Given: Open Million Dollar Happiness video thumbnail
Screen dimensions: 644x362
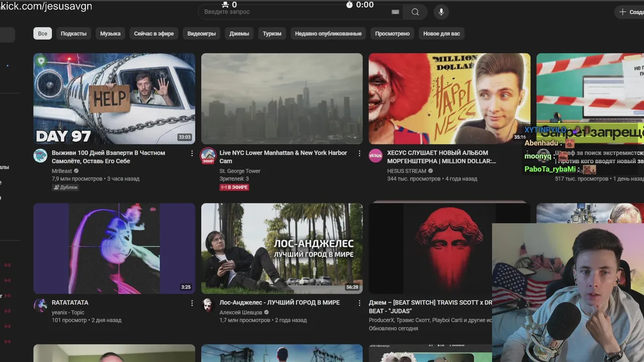Looking at the screenshot, I should point(449,99).
